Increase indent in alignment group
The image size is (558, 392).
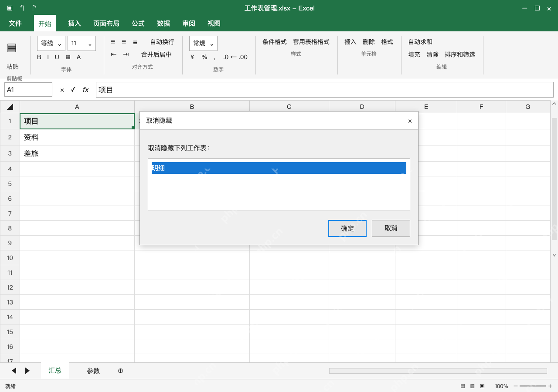(126, 54)
